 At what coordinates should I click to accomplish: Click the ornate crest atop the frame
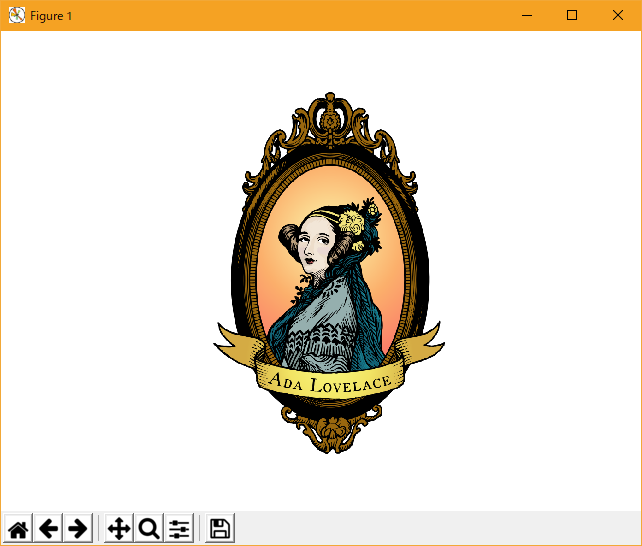329,118
